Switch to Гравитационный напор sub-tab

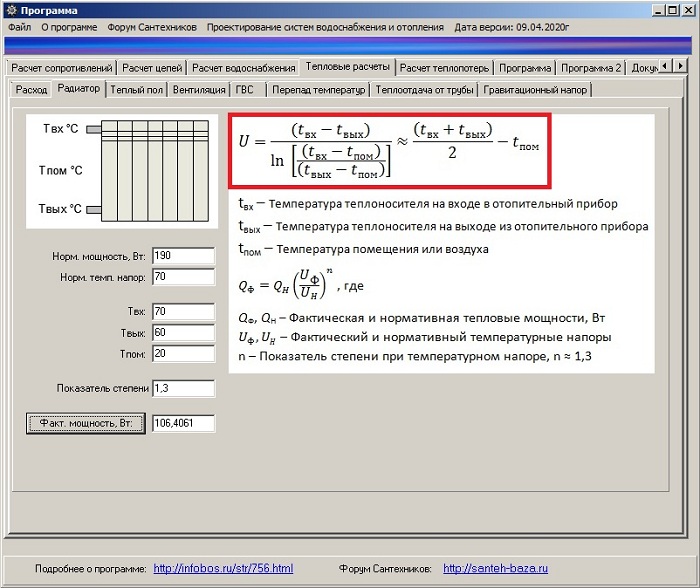pos(535,89)
